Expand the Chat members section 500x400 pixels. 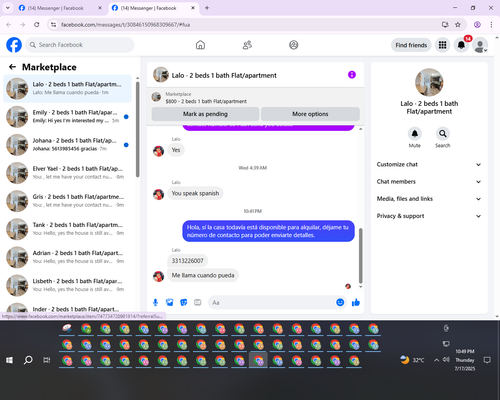coord(429,182)
